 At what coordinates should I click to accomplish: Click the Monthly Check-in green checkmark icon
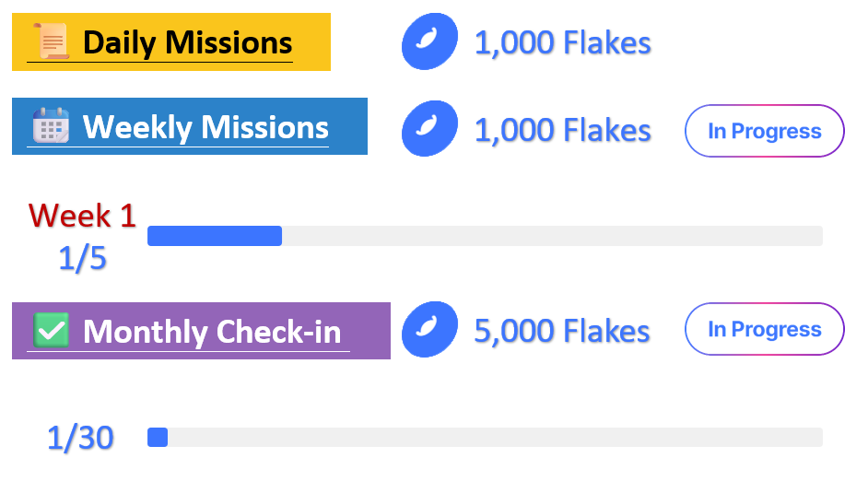[52, 330]
